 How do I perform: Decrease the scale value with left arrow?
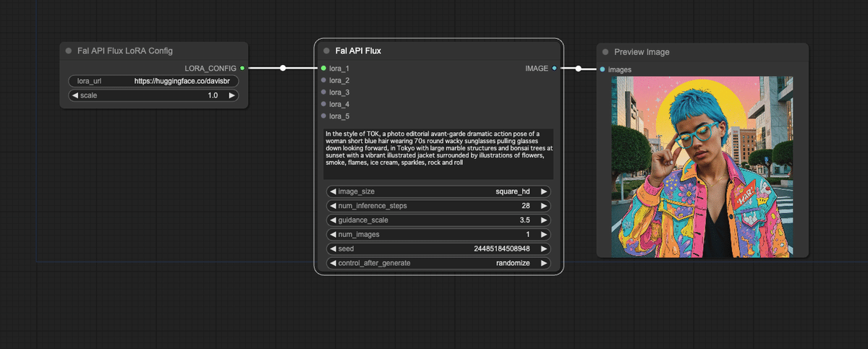pyautogui.click(x=75, y=95)
